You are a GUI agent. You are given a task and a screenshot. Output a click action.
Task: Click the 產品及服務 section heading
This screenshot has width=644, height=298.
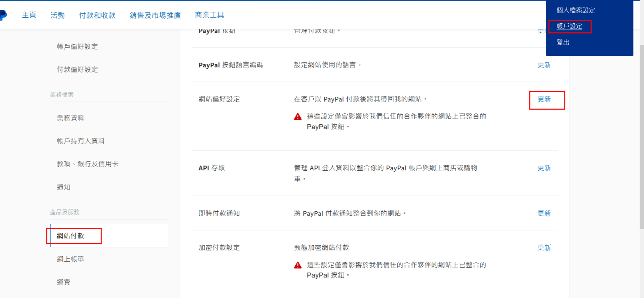65,212
